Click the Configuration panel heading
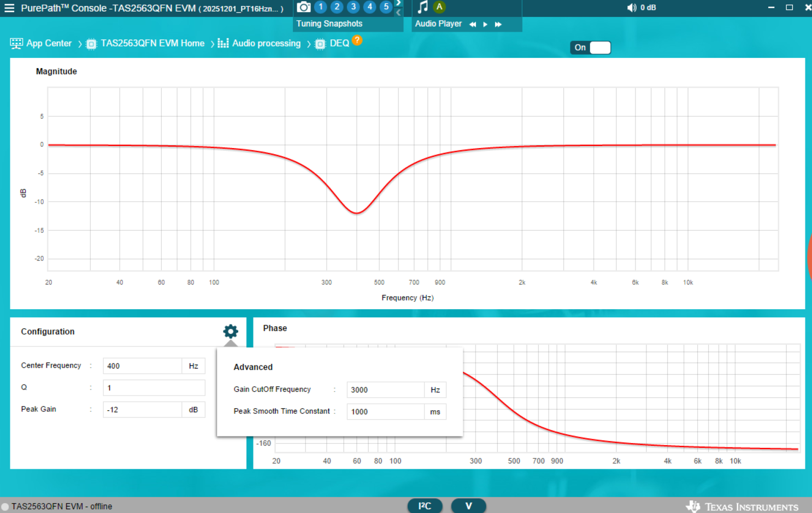Image resolution: width=812 pixels, height=513 pixels. click(x=48, y=332)
